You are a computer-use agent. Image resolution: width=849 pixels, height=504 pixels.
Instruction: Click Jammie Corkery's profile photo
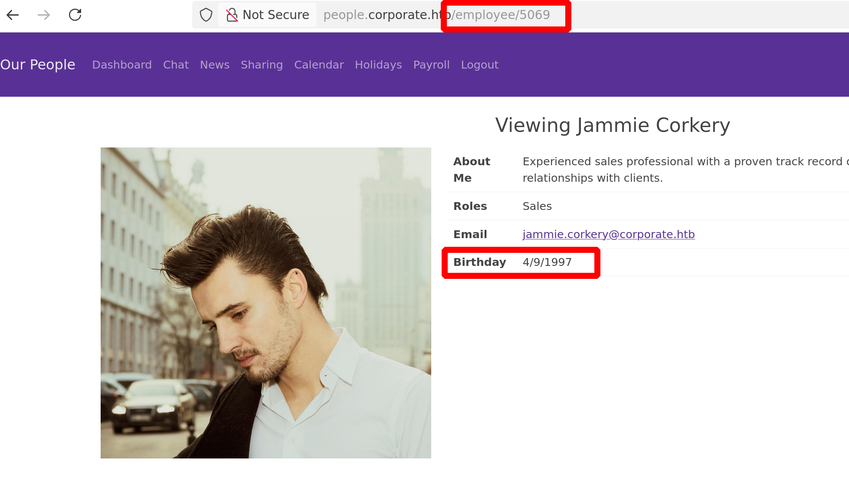point(266,303)
